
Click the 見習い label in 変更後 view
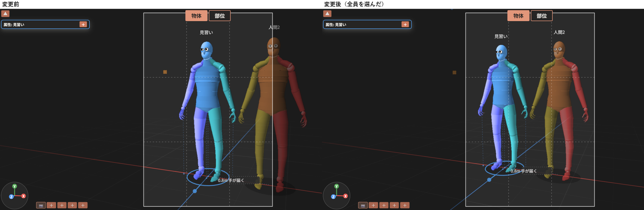(x=501, y=37)
